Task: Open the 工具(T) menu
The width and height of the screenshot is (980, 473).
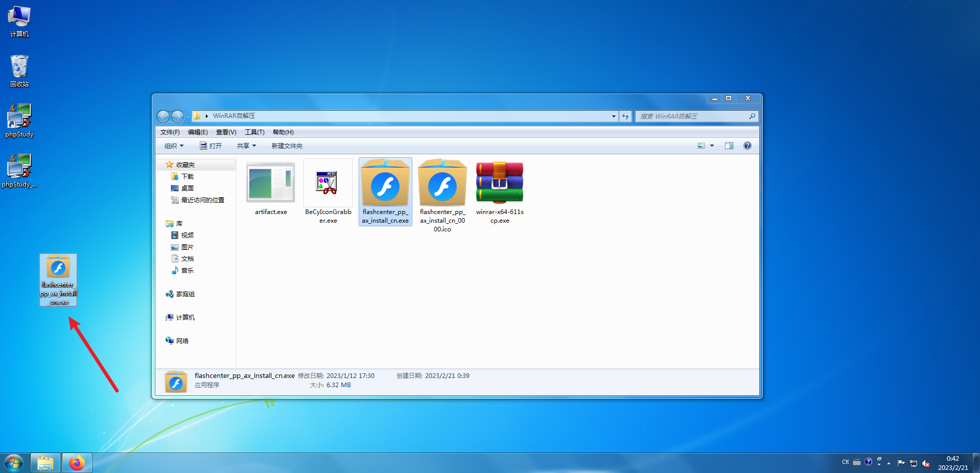Action: click(x=254, y=132)
